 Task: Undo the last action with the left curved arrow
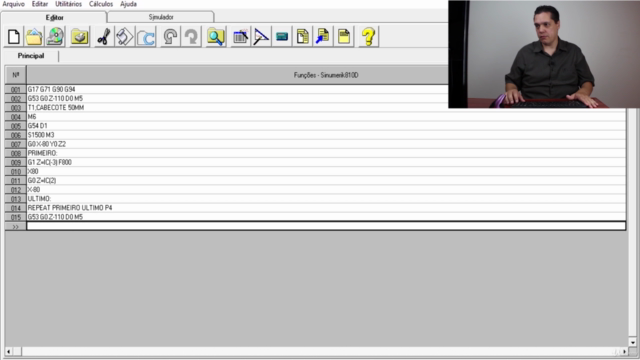170,37
